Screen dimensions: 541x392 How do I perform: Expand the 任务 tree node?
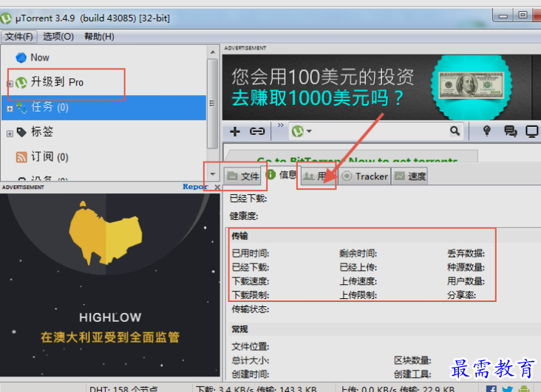click(x=10, y=109)
